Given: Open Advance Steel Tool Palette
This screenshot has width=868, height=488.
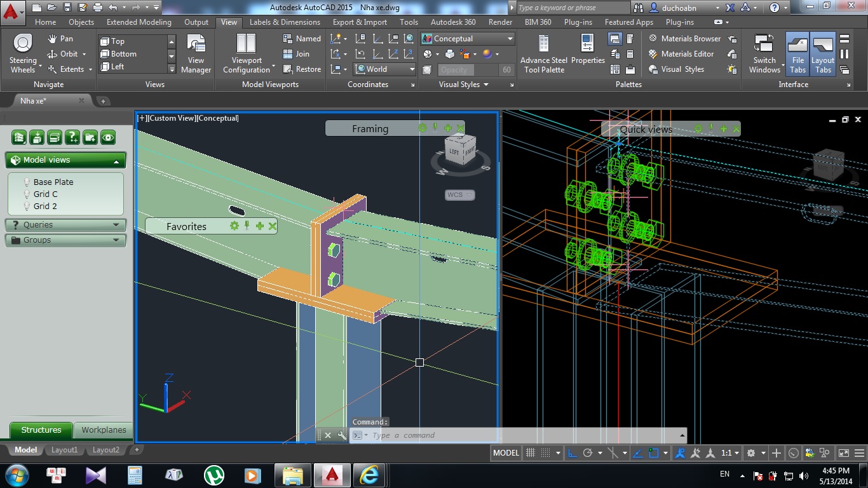Looking at the screenshot, I should coord(544,53).
